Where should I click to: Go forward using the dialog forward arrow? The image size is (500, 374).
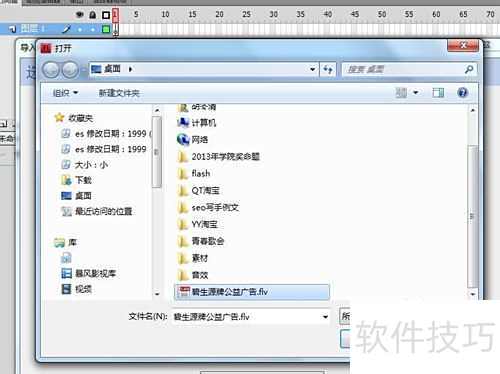(x=70, y=70)
